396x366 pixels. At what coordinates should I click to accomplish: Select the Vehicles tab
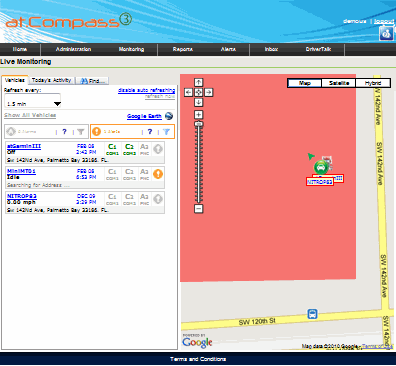click(15, 80)
